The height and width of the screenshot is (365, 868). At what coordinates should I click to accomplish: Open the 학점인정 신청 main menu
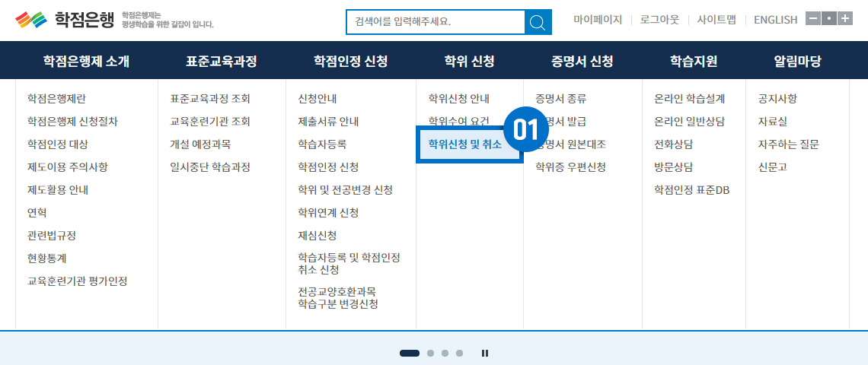pyautogui.click(x=350, y=62)
